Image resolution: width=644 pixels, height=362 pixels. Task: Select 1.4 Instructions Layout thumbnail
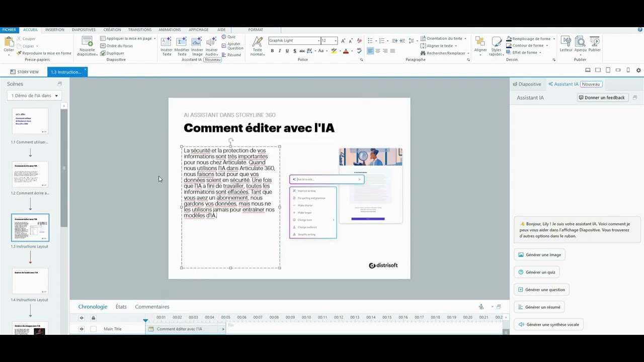(x=30, y=281)
